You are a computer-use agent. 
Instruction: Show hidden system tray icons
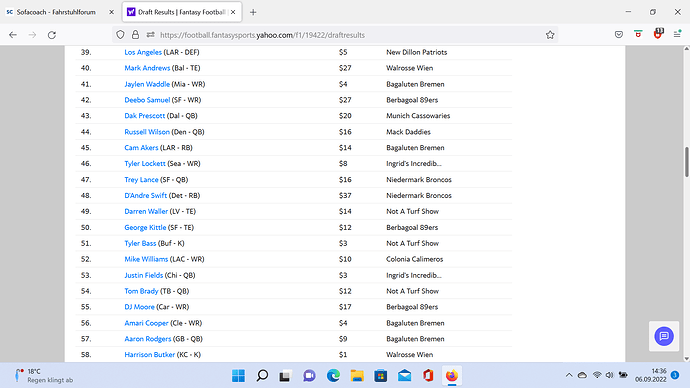click(569, 375)
